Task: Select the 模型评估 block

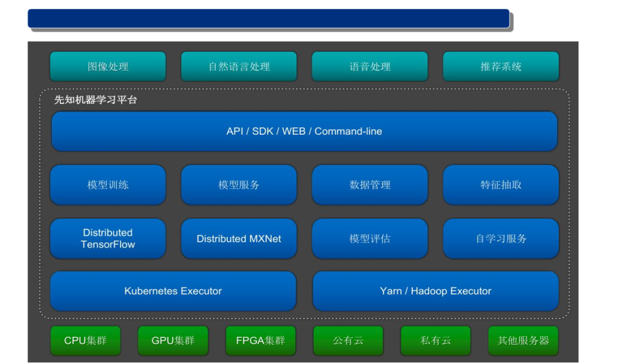Action: (x=370, y=238)
